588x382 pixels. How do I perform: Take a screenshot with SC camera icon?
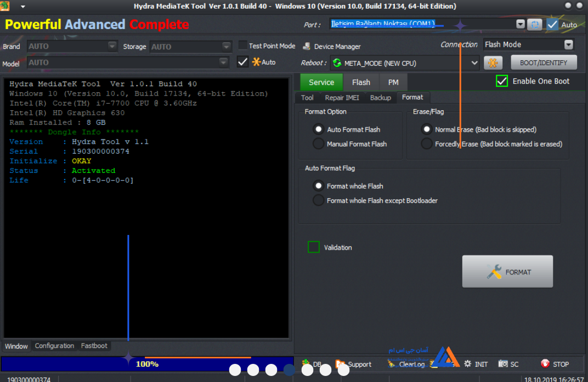click(503, 363)
